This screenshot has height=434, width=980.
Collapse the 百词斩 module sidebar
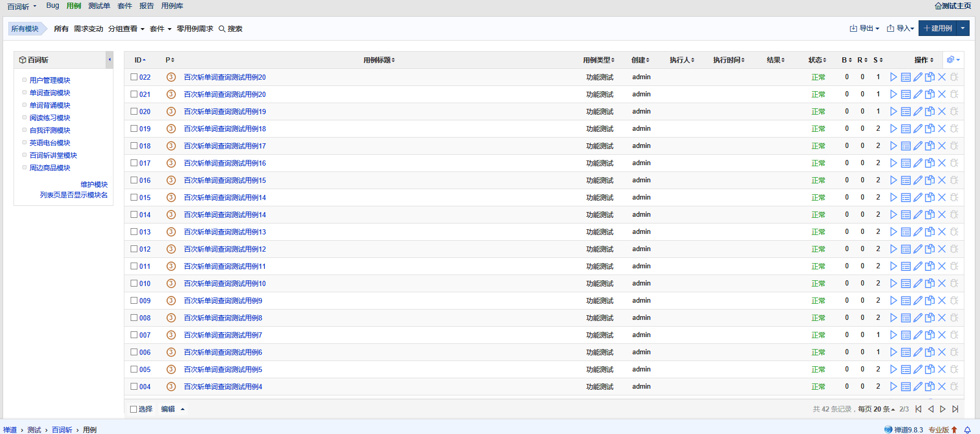[x=109, y=60]
